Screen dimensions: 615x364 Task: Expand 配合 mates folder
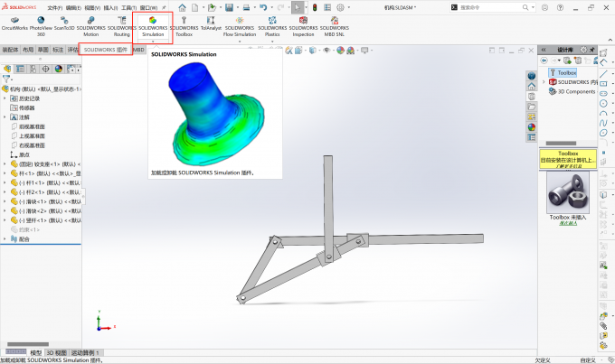click(x=5, y=238)
